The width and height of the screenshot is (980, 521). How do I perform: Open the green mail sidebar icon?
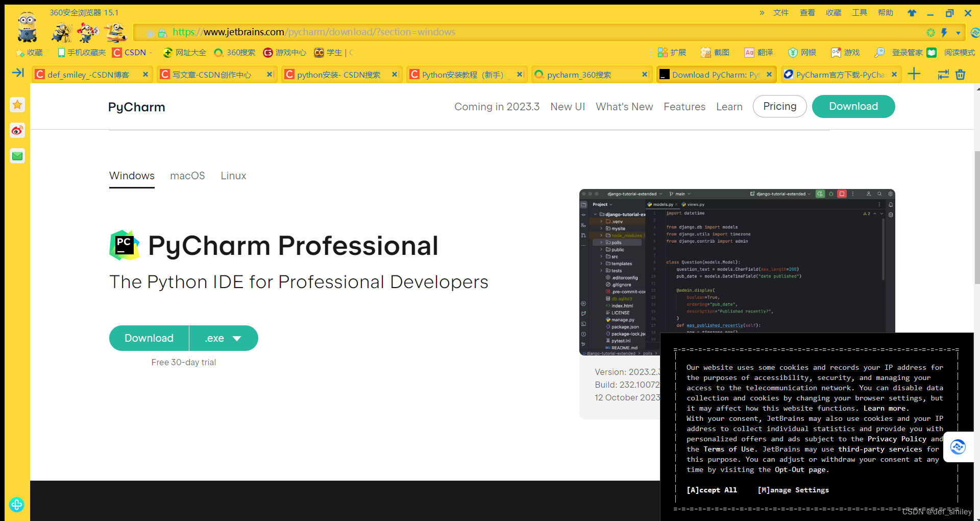tap(17, 156)
